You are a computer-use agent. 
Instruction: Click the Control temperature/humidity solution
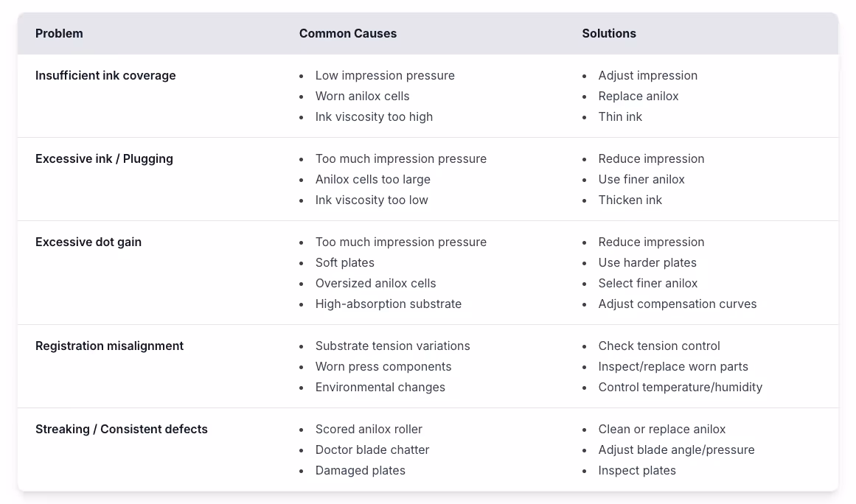click(x=680, y=388)
